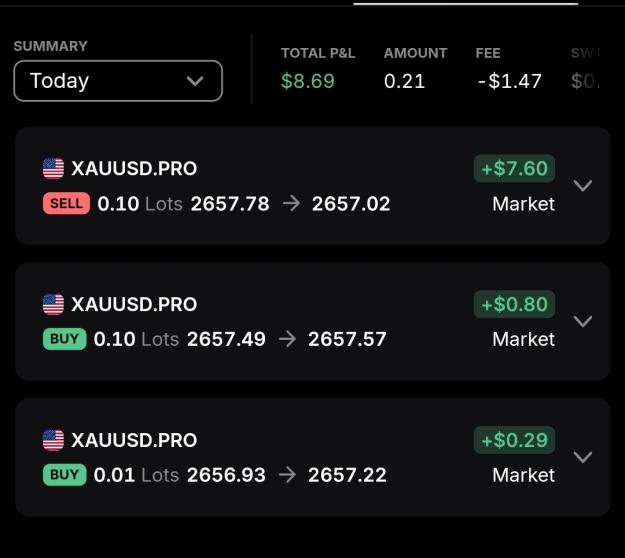Select the Total P&L value $8.69
Viewport: 625px width, 558px height.
point(308,81)
